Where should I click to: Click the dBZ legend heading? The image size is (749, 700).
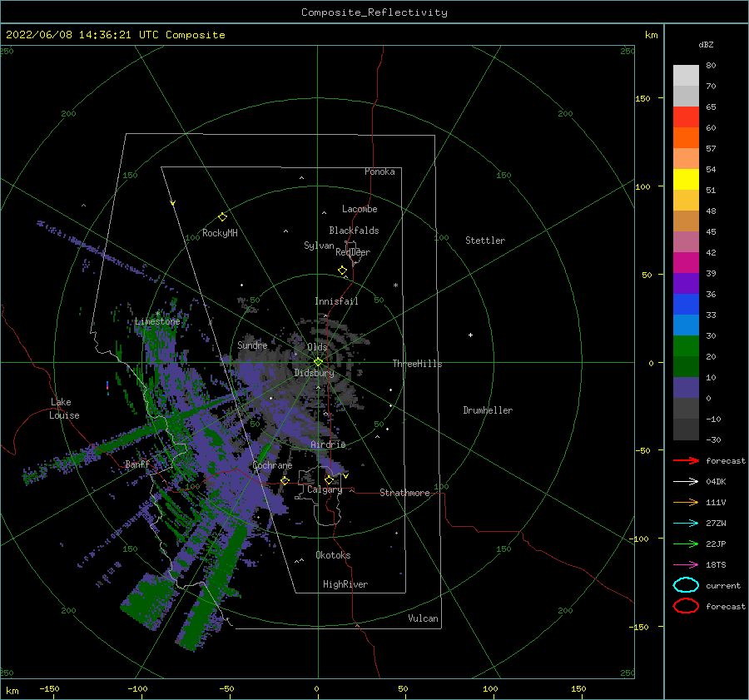click(706, 44)
